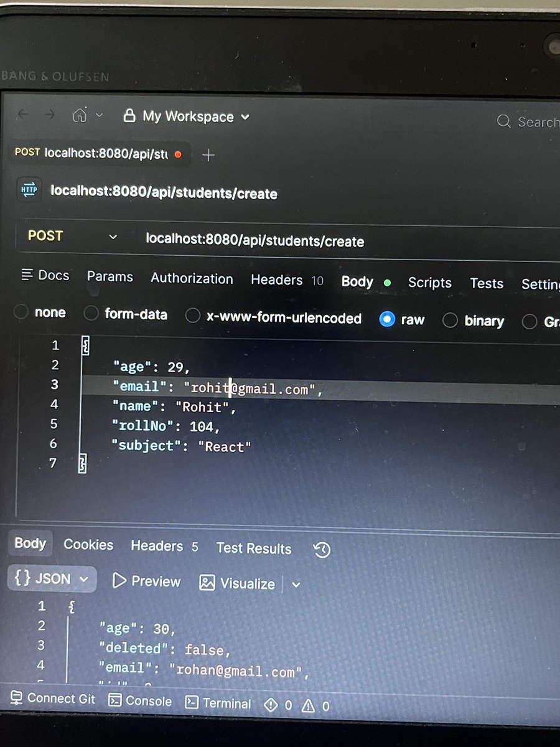The image size is (560, 747).
Task: Open the Home icon
Action: (x=79, y=116)
